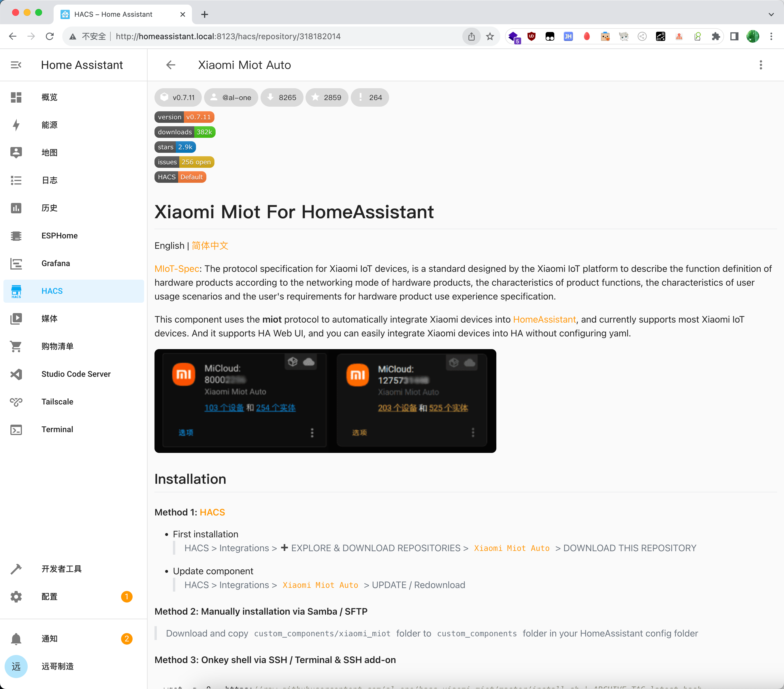Click the Grafana sidebar icon
The width and height of the screenshot is (784, 689).
tap(16, 263)
